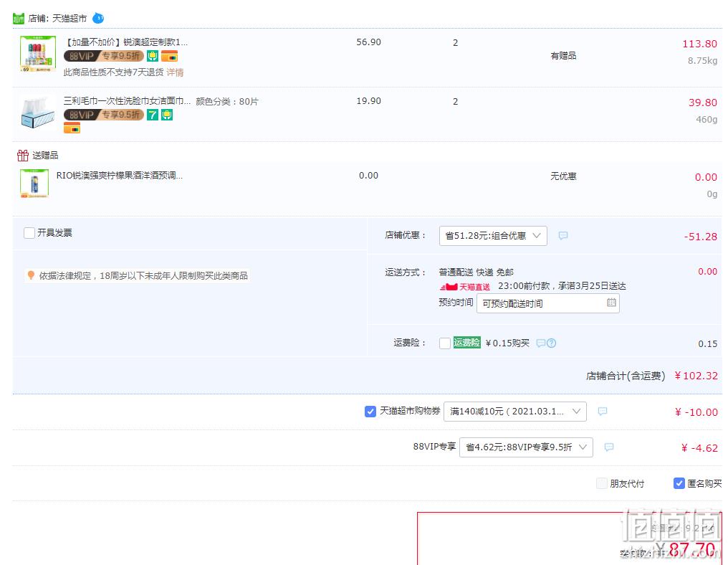Click the comment icon after ¥0.15购买
The width and height of the screenshot is (728, 565).
tap(541, 343)
